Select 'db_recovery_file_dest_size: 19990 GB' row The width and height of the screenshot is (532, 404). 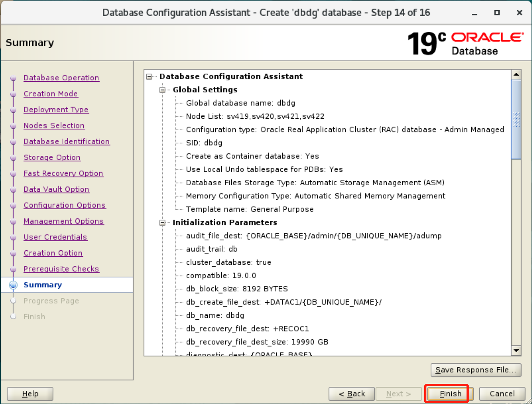pos(257,342)
